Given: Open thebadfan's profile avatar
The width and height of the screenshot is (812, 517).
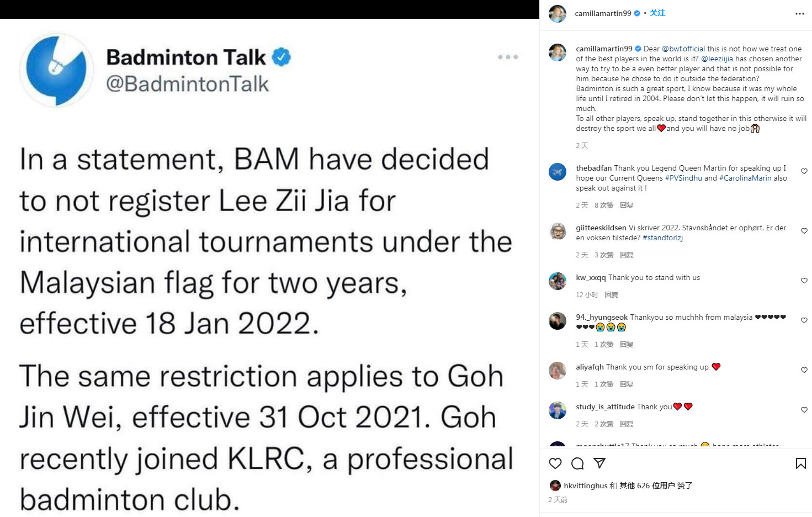Looking at the screenshot, I should click(x=558, y=172).
